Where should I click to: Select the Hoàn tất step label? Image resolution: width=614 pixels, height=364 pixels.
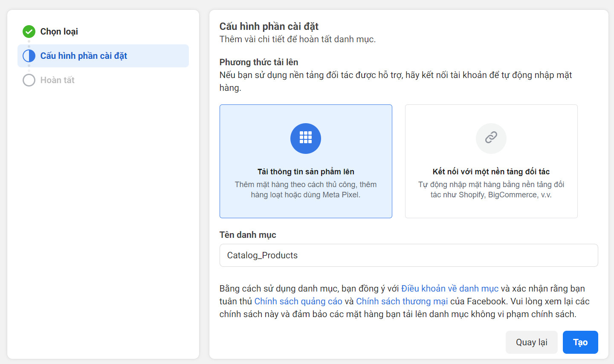coord(58,80)
